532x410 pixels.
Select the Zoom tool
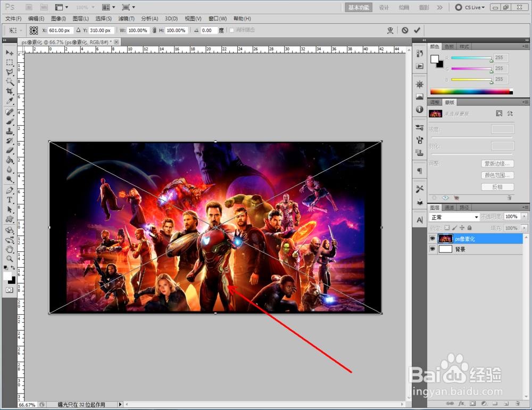[10, 259]
